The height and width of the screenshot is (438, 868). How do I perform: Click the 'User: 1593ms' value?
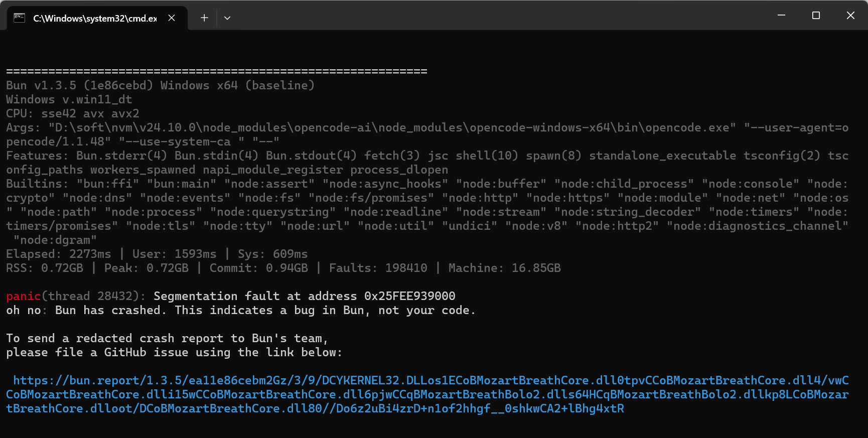pyautogui.click(x=175, y=254)
